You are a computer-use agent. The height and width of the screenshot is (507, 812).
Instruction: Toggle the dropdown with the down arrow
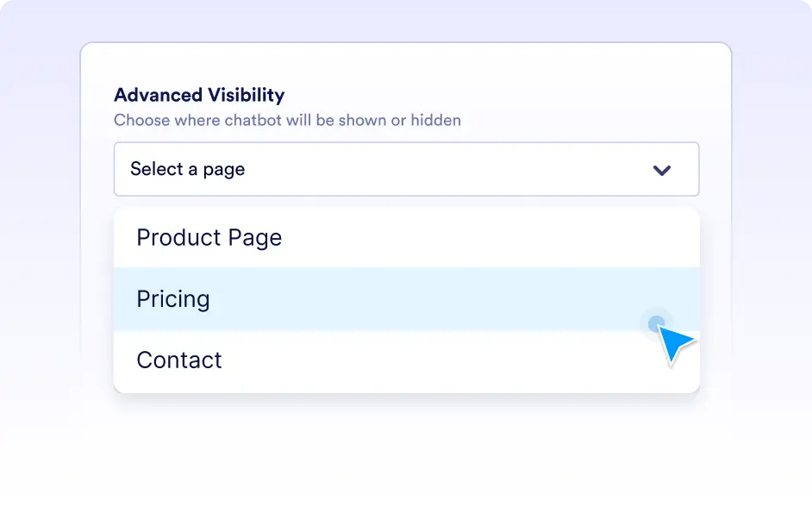coord(661,170)
